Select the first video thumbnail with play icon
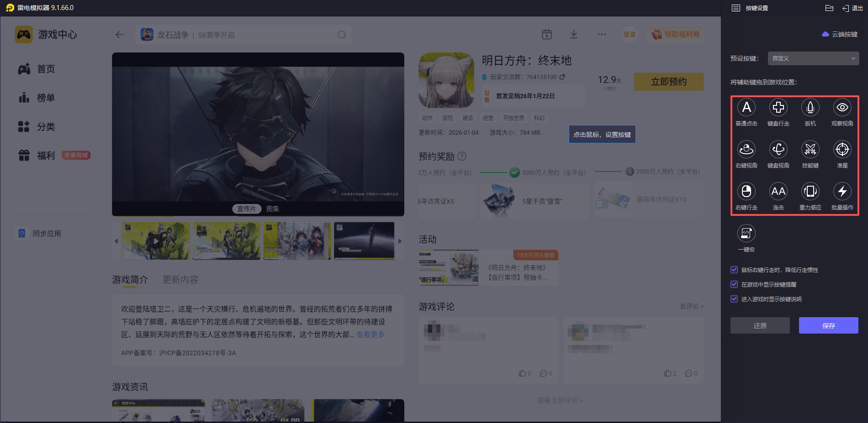 click(x=156, y=241)
